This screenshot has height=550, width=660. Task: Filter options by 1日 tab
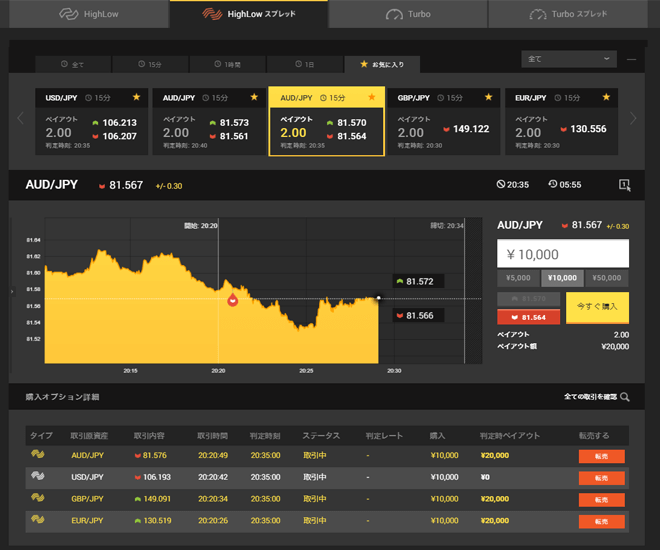pos(305,64)
